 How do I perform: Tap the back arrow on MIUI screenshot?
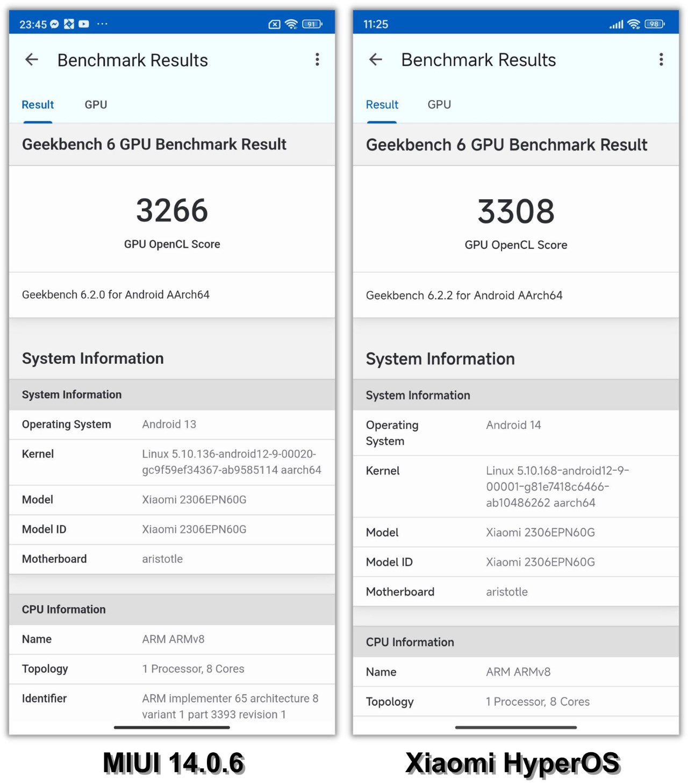tap(31, 60)
